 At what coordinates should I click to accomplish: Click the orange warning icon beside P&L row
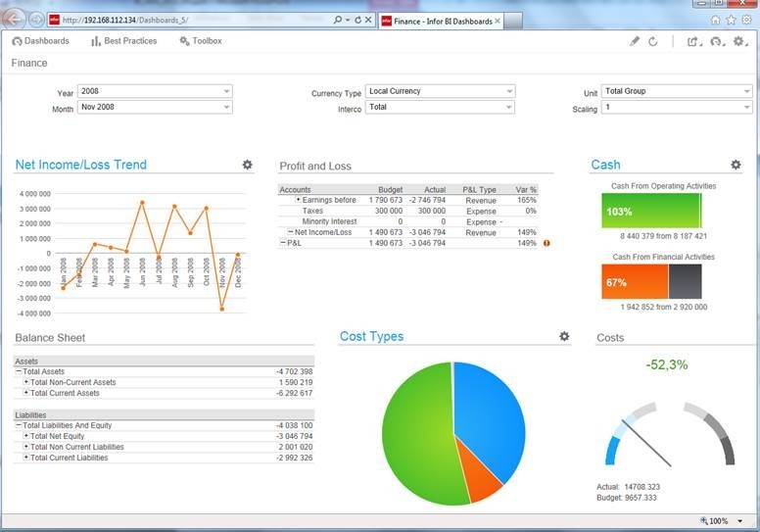pos(546,243)
